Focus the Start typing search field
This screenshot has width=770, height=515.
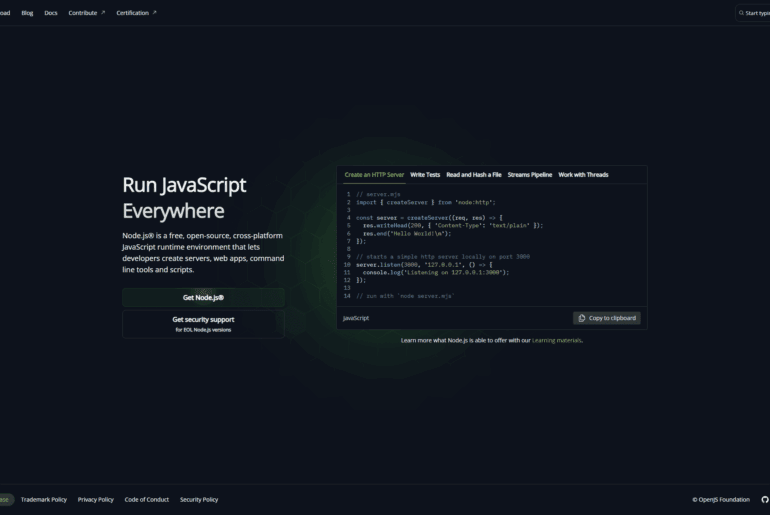click(x=758, y=13)
